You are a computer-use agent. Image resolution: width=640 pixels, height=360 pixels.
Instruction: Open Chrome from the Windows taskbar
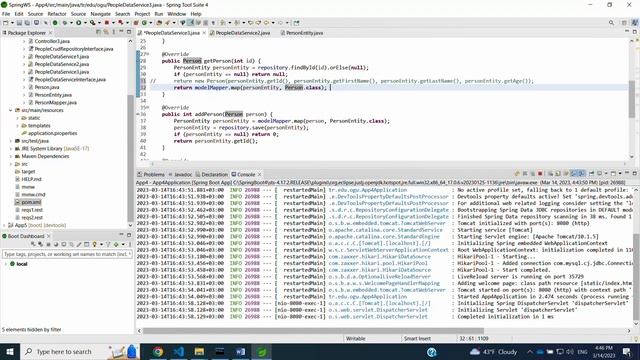click(158, 351)
